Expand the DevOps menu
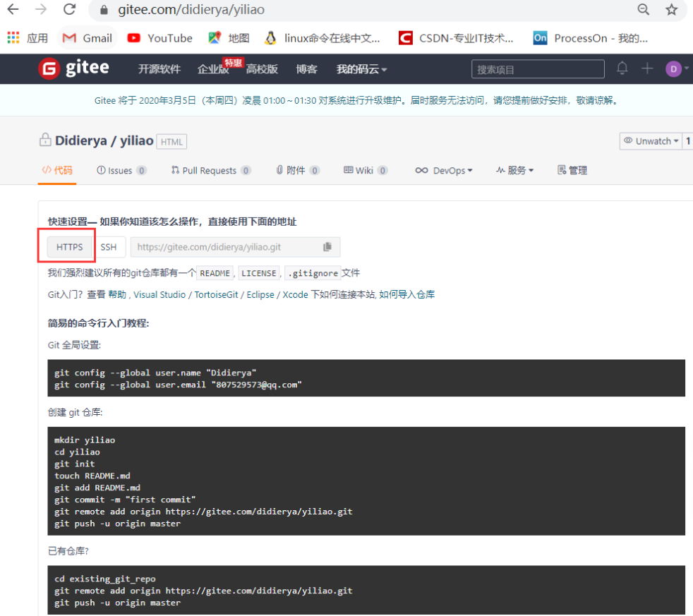 [x=444, y=169]
